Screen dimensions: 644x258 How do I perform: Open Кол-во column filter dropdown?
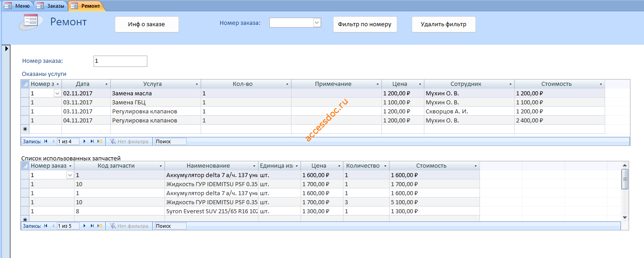coord(287,84)
